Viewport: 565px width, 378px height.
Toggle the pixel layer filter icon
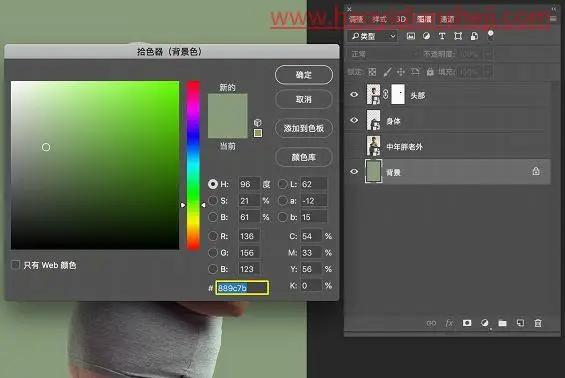click(410, 36)
